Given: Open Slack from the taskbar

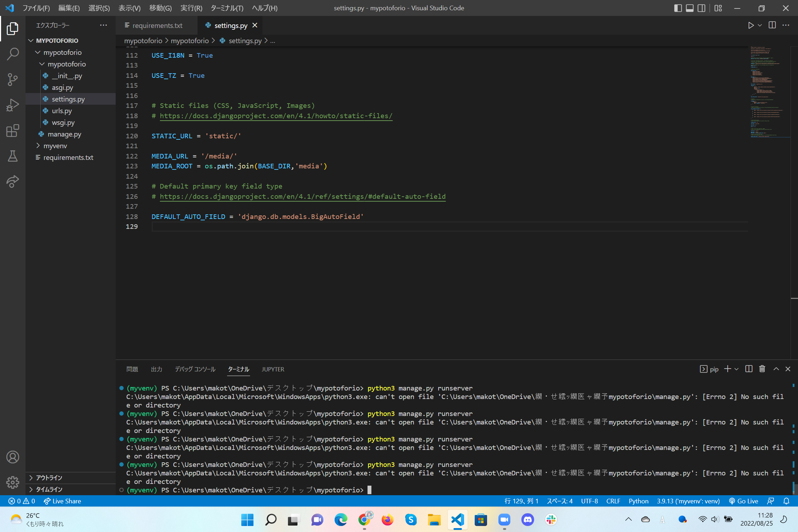Looking at the screenshot, I should point(551,520).
